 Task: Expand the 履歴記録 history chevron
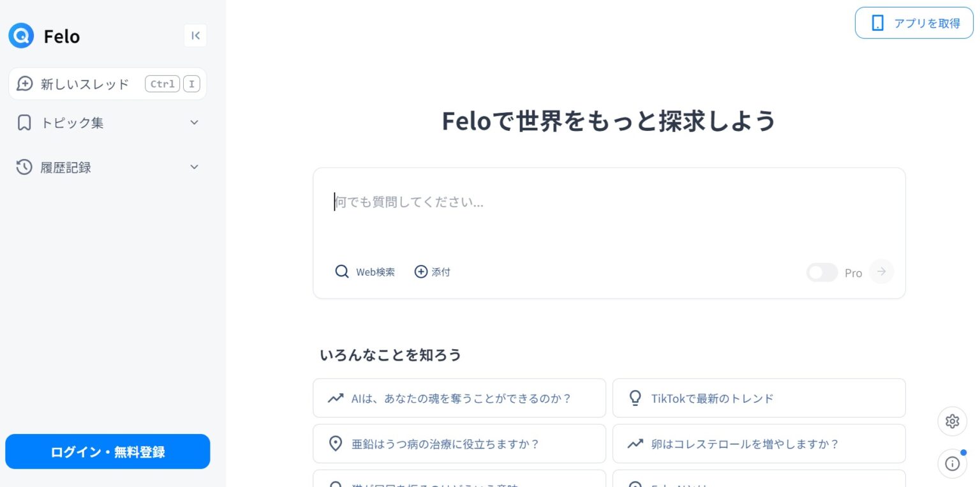(194, 167)
